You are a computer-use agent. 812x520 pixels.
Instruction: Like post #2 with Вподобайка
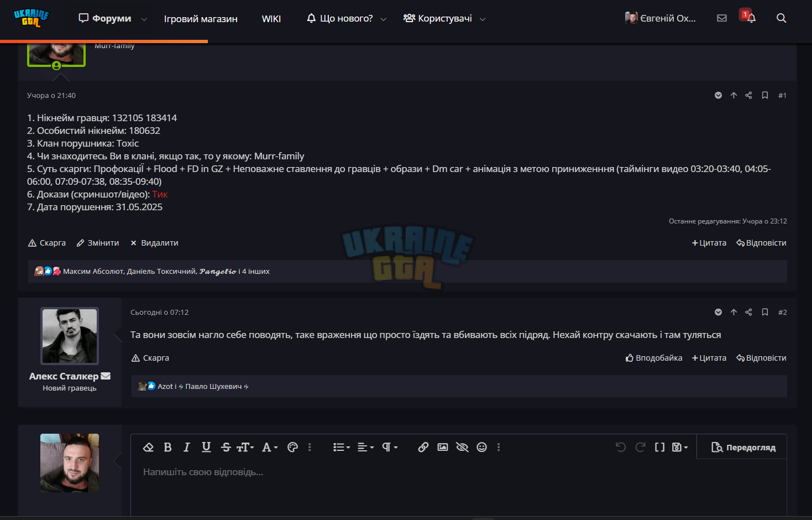coord(654,358)
